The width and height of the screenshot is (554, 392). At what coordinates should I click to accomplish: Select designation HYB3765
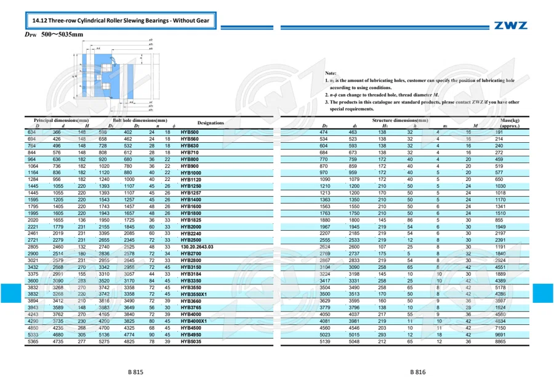(191, 308)
